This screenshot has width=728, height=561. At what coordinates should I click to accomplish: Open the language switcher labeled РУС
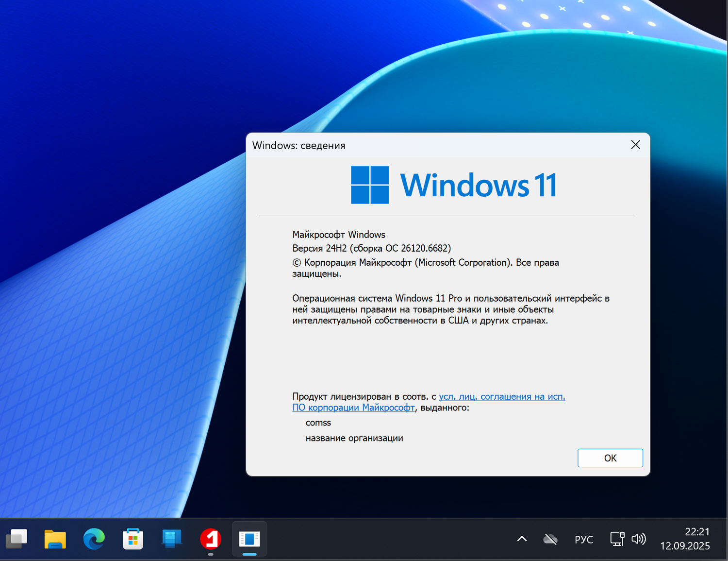[x=583, y=539]
